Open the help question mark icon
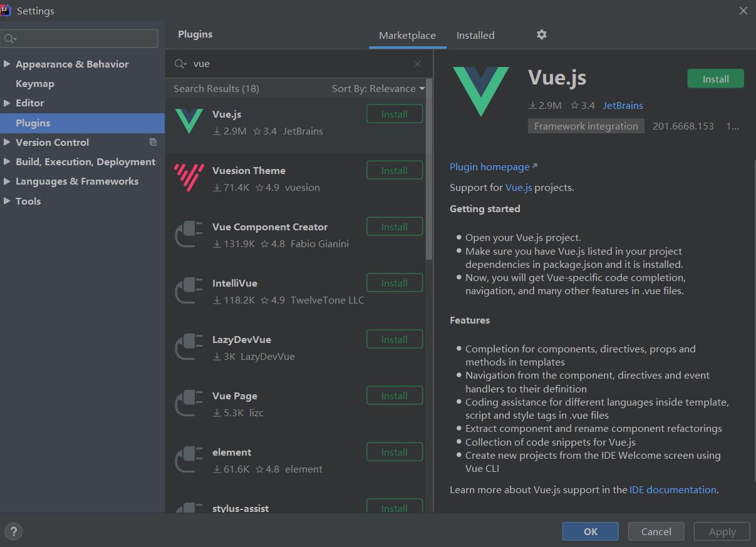756x547 pixels. pos(13,532)
